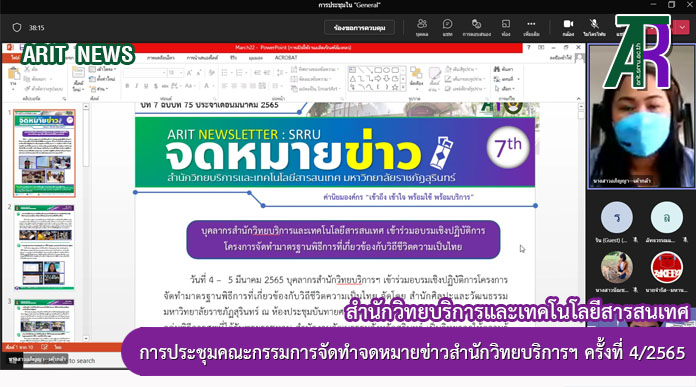This screenshot has height=387, width=696.
Task: Click the Replace button in editing group
Action: pos(506,79)
